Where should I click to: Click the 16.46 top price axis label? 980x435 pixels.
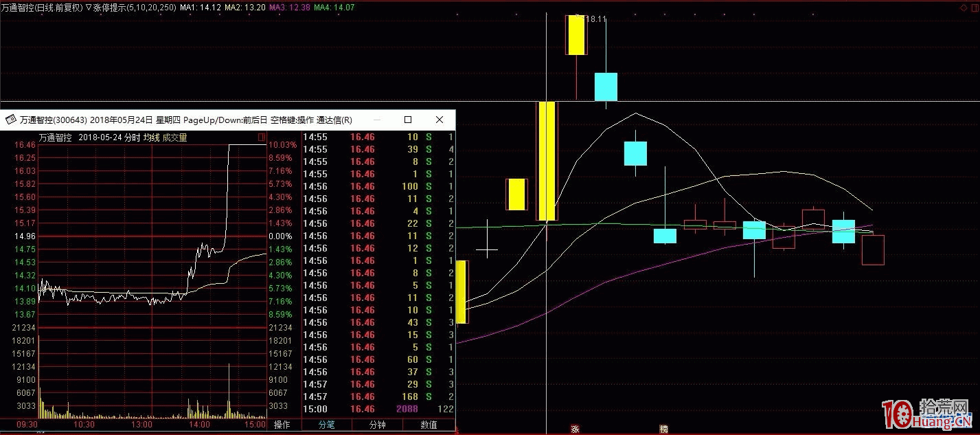click(x=25, y=145)
